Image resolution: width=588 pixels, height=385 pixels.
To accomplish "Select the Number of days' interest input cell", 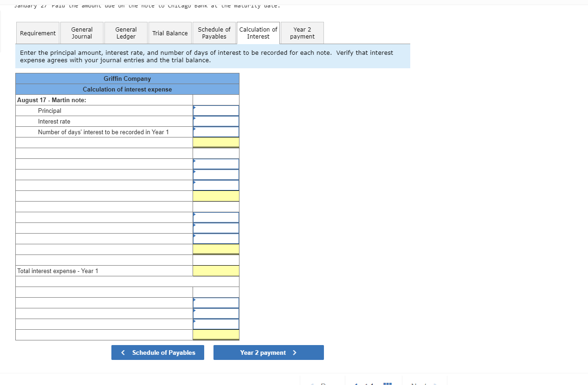I will coord(216,132).
